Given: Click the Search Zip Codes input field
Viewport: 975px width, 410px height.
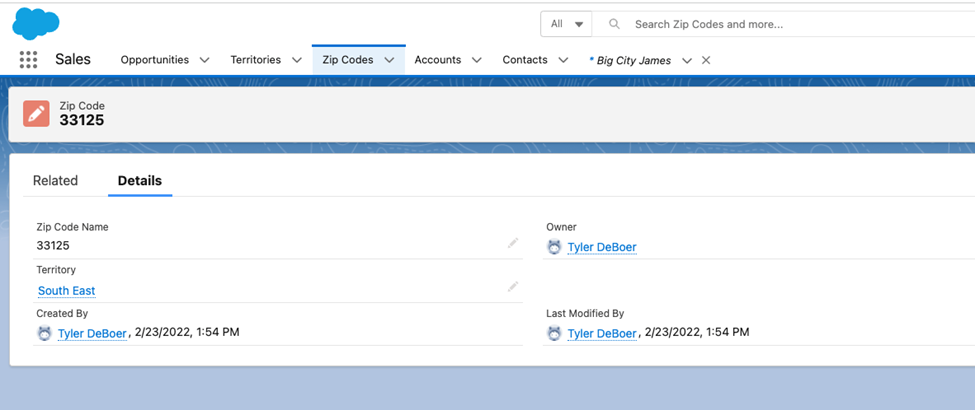Looking at the screenshot, I should [780, 24].
